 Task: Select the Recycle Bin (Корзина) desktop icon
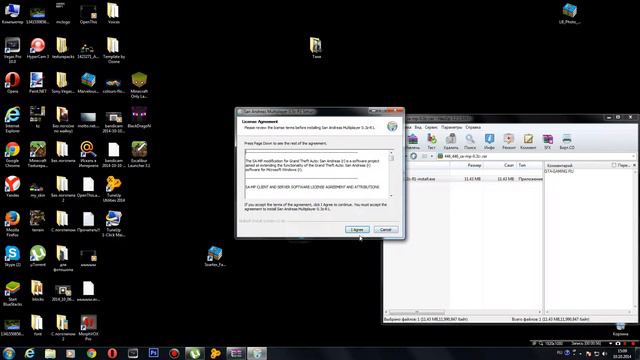click(x=620, y=329)
